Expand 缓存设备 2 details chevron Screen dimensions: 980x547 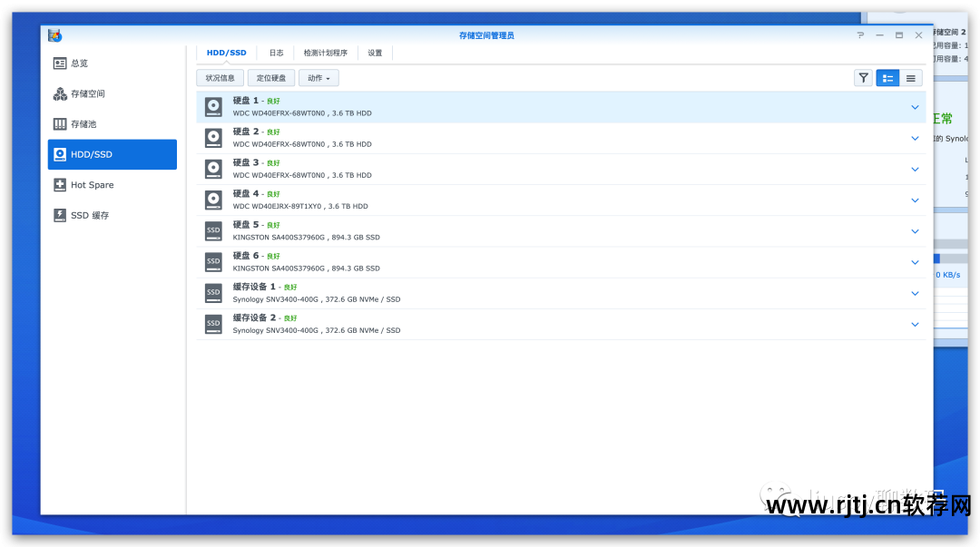pos(915,324)
